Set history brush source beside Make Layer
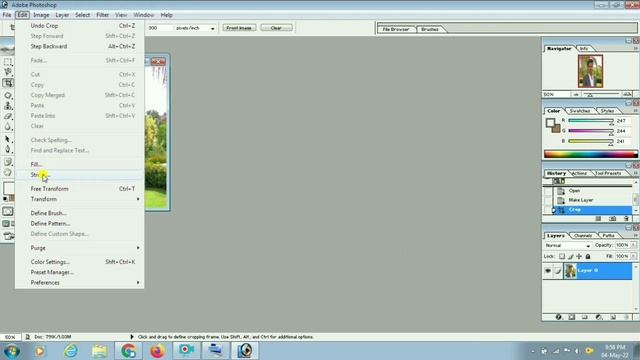Image resolution: width=640 pixels, height=360 pixels. 547,200
